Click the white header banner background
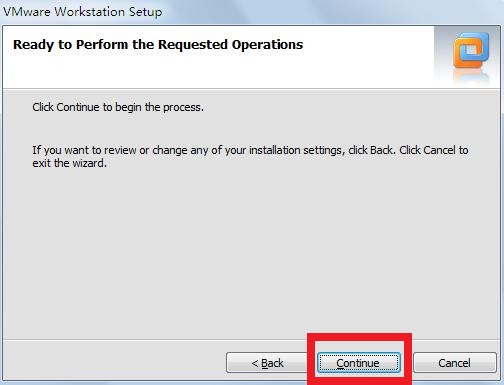 (218, 57)
